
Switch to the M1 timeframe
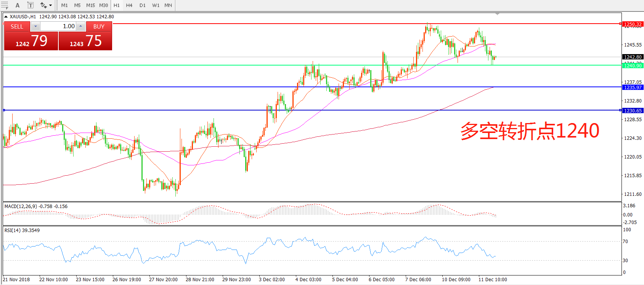tap(64, 5)
